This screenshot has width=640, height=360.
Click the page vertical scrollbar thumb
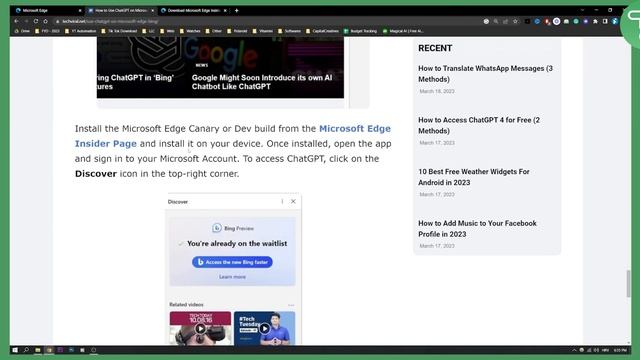(628, 283)
